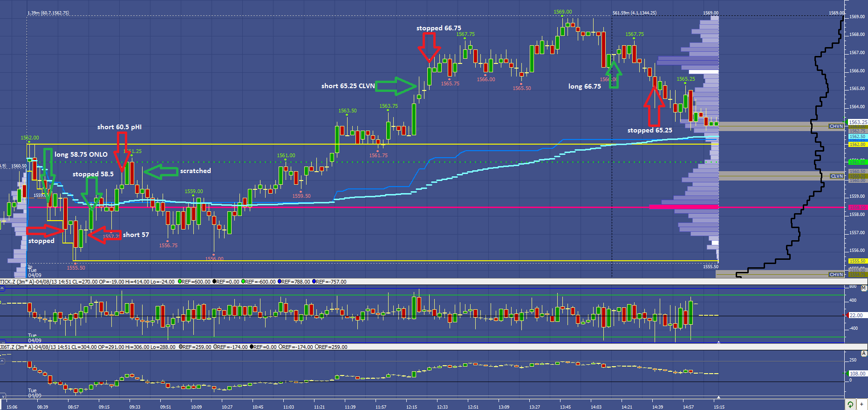
Task: Click the 13:09 time axis label
Action: (504, 407)
